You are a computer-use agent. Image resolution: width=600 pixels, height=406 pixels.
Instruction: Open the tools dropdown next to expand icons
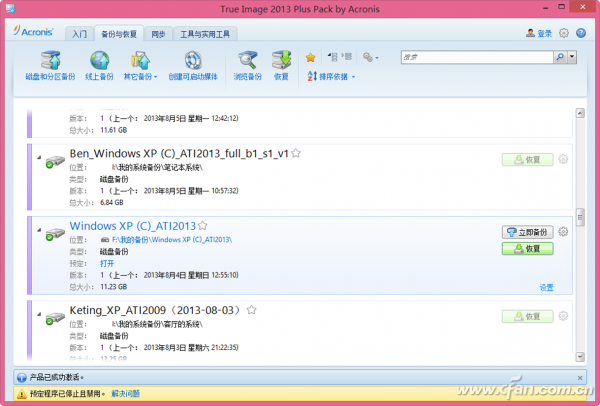(371, 57)
